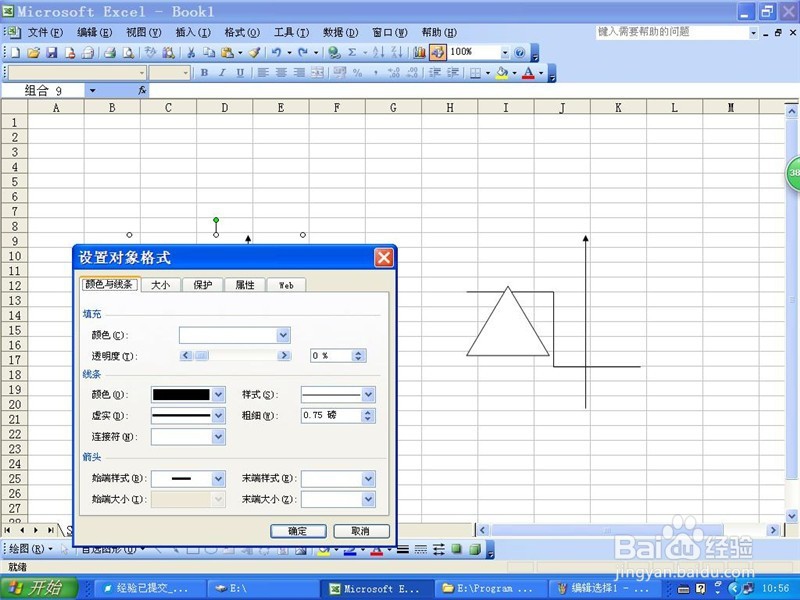
Task: Open the 样式(S) line style dropdown
Action: [x=368, y=394]
